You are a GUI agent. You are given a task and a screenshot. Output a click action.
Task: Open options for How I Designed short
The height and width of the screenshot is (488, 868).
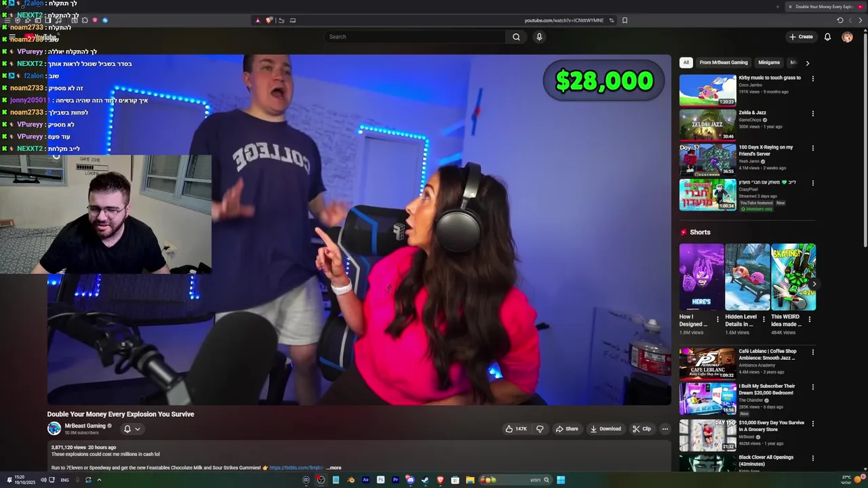(x=717, y=319)
